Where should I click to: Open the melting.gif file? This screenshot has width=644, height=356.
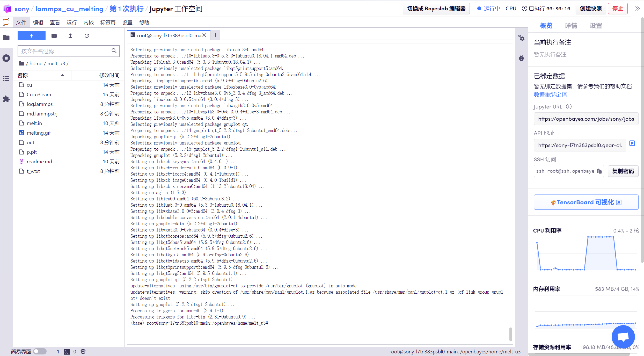pyautogui.click(x=39, y=133)
